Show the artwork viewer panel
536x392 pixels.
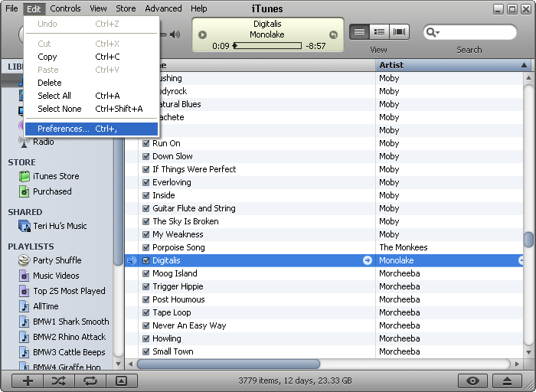point(120,381)
